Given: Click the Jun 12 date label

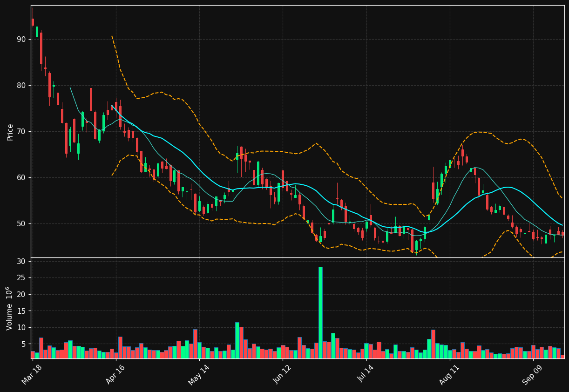Looking at the screenshot, I should click(x=282, y=374).
